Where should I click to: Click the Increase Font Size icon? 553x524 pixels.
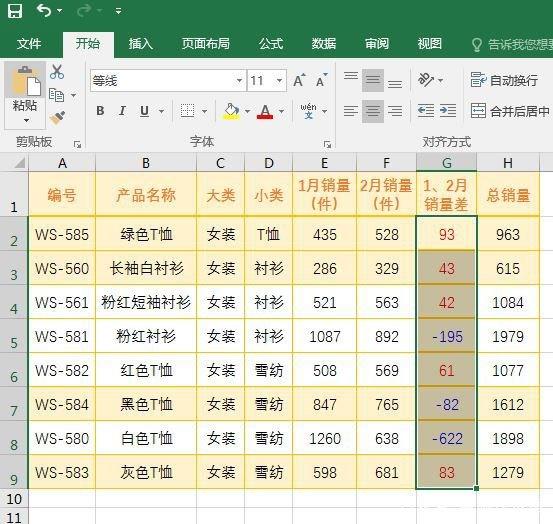tap(299, 81)
